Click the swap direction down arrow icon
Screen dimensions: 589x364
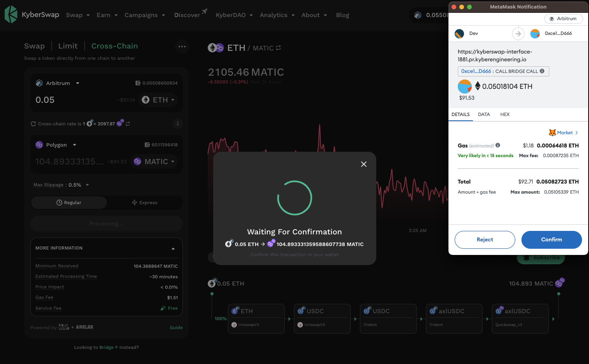(x=177, y=123)
